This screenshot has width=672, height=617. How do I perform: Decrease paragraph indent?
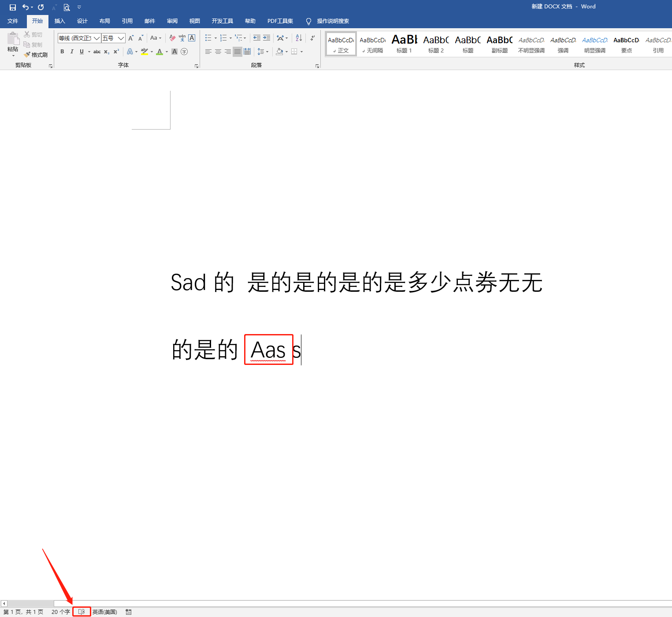(x=257, y=38)
